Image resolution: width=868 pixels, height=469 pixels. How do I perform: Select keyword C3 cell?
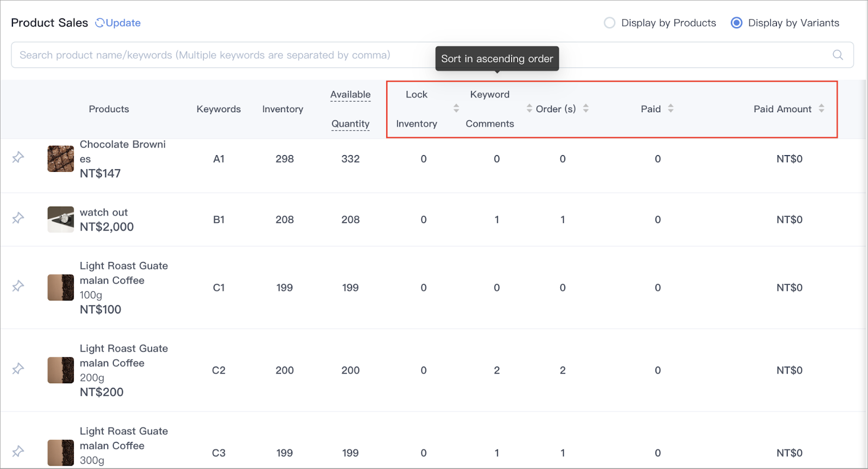[219, 453]
